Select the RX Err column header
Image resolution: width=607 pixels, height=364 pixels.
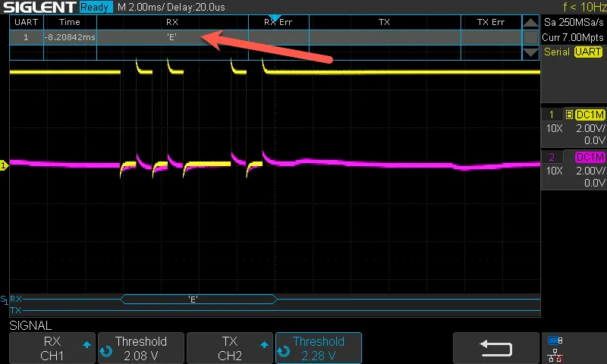[278, 22]
